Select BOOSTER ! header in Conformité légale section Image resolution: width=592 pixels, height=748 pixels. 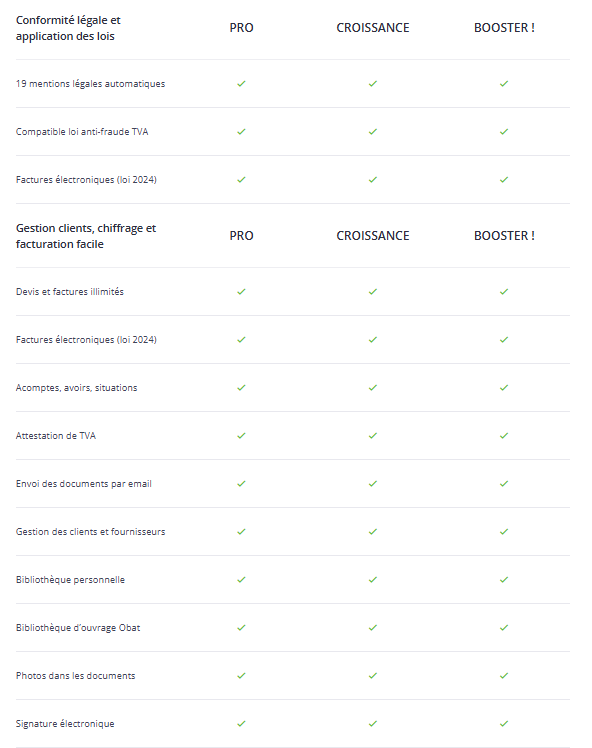click(504, 28)
